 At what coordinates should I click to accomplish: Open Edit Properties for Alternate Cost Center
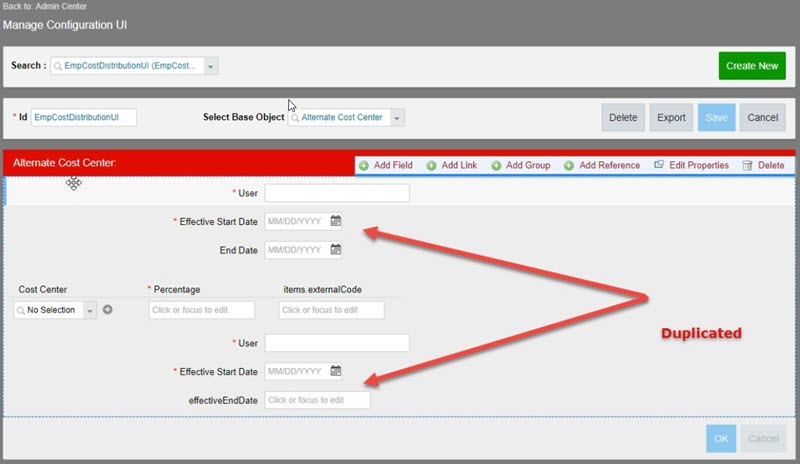point(691,165)
